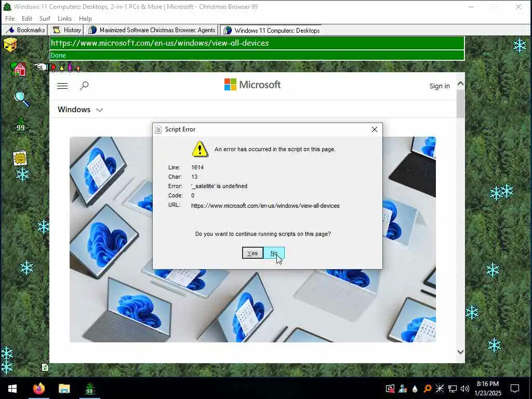The height and width of the screenshot is (399, 532).
Task: Click the URL text in error dialog
Action: pos(265,206)
